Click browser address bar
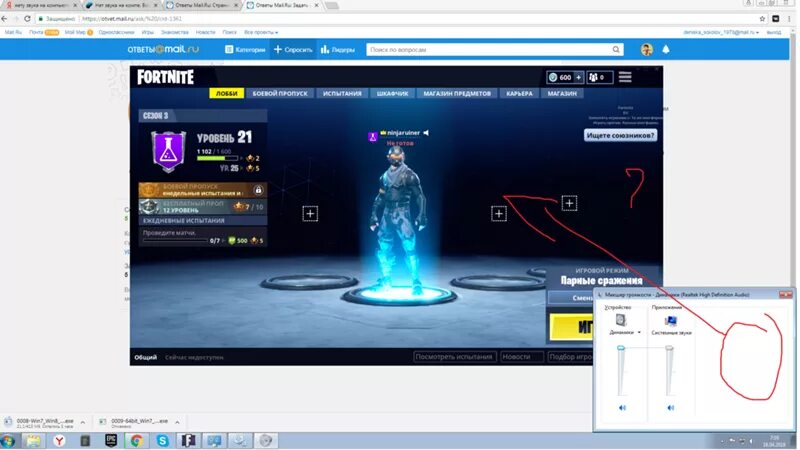Screen dimensions: 800x450 tap(398, 18)
